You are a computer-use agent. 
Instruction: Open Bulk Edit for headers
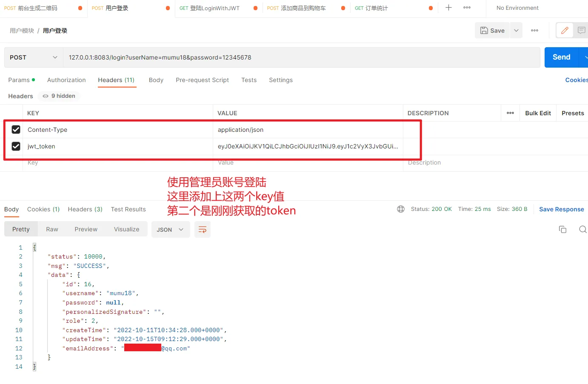point(538,113)
